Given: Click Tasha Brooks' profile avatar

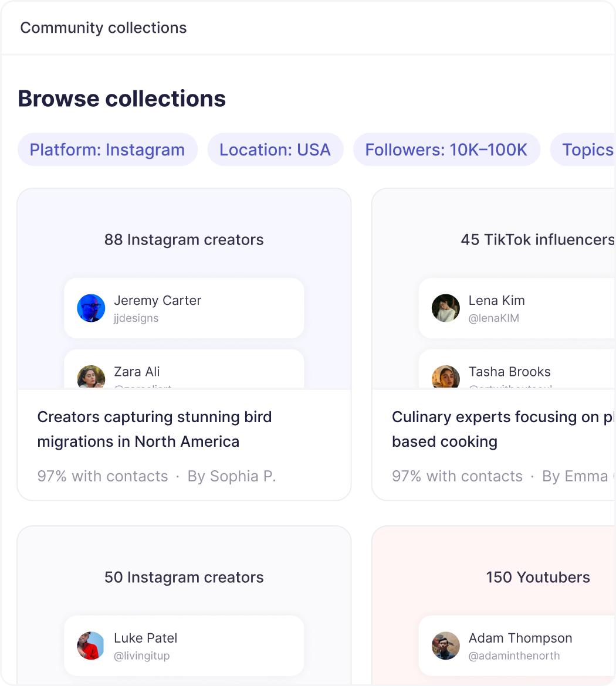Looking at the screenshot, I should tap(446, 377).
